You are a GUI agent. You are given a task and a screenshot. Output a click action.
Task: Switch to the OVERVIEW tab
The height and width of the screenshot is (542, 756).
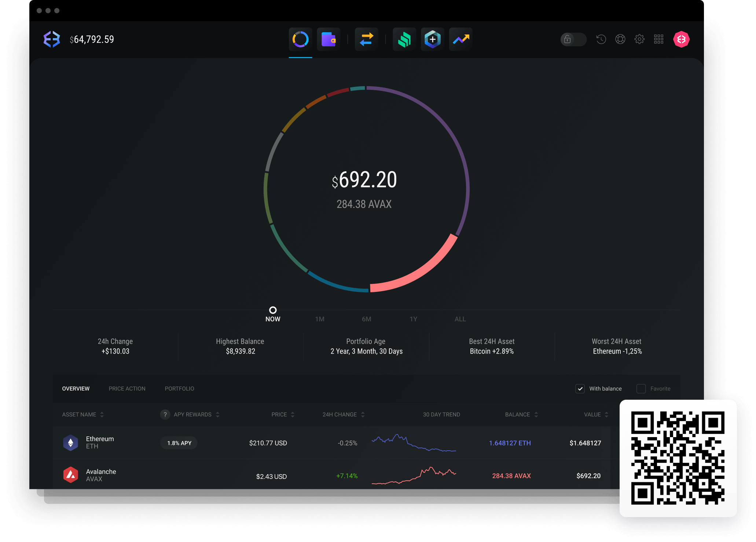coord(76,389)
